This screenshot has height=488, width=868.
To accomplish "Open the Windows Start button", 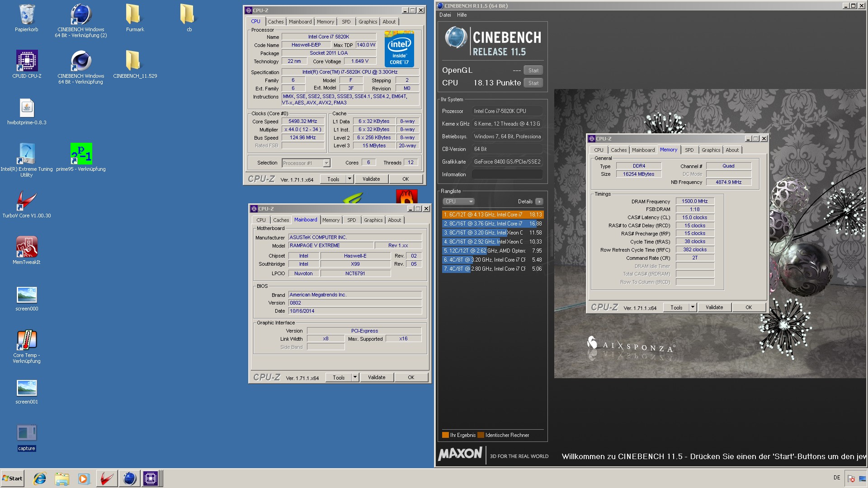I will [x=13, y=478].
